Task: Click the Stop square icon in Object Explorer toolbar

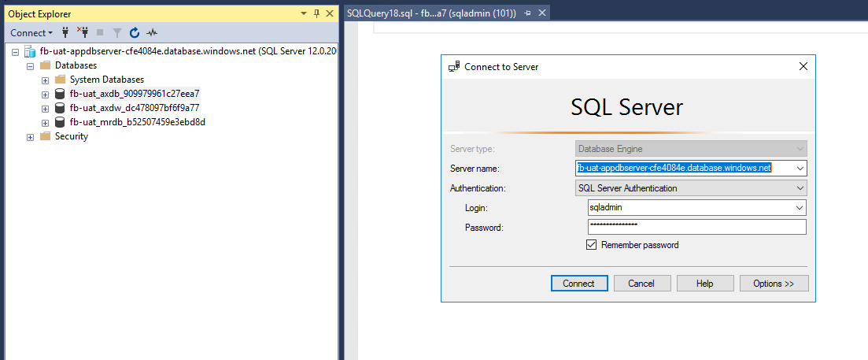Action: (100, 32)
